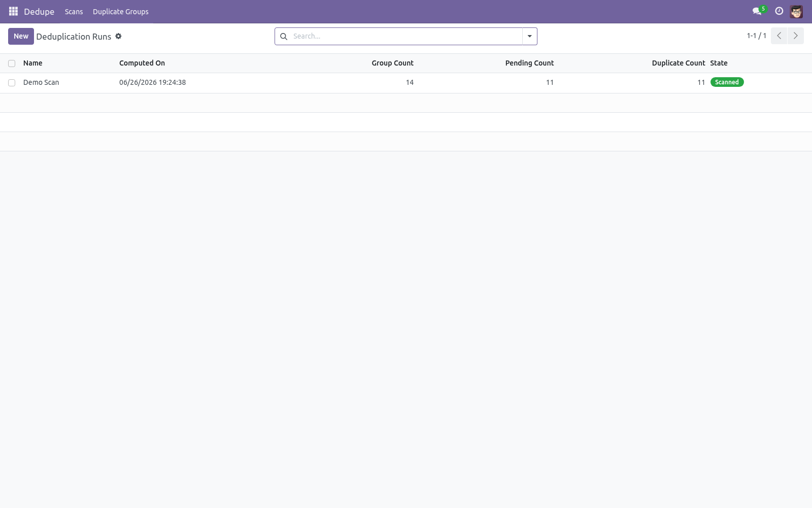Viewport: 812px width, 508px height.
Task: Click the Dedupe app title
Action: click(39, 11)
